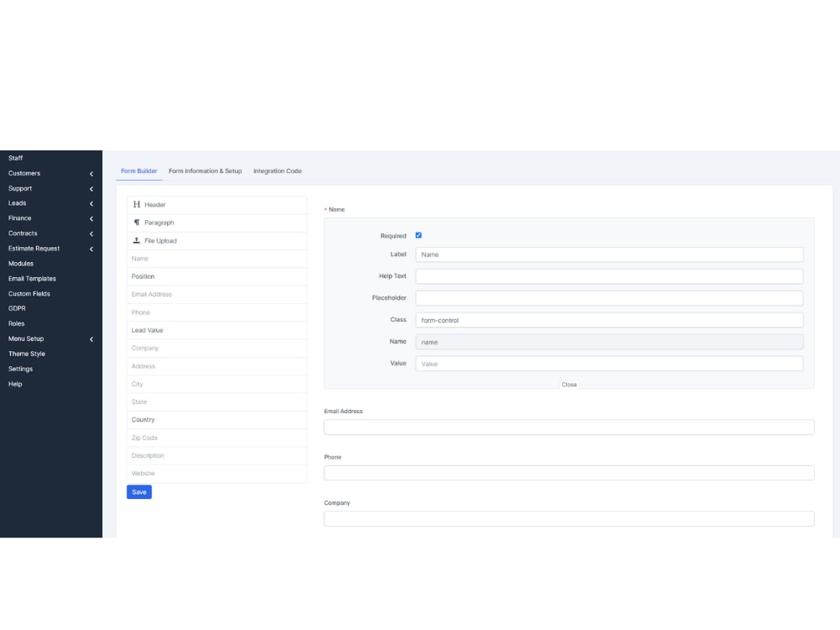Select the Form Builder tab

(x=139, y=171)
